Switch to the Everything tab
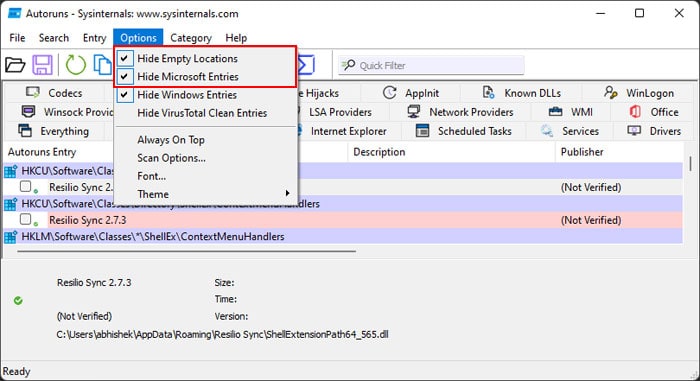The width and height of the screenshot is (700, 381). point(54,131)
